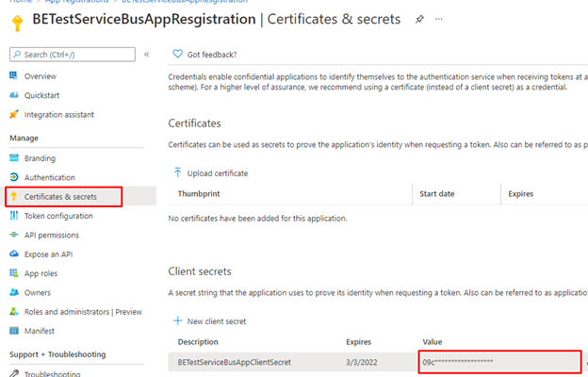The image size is (588, 377).
Task: Select Certificates & secrets menu item
Action: (x=60, y=197)
